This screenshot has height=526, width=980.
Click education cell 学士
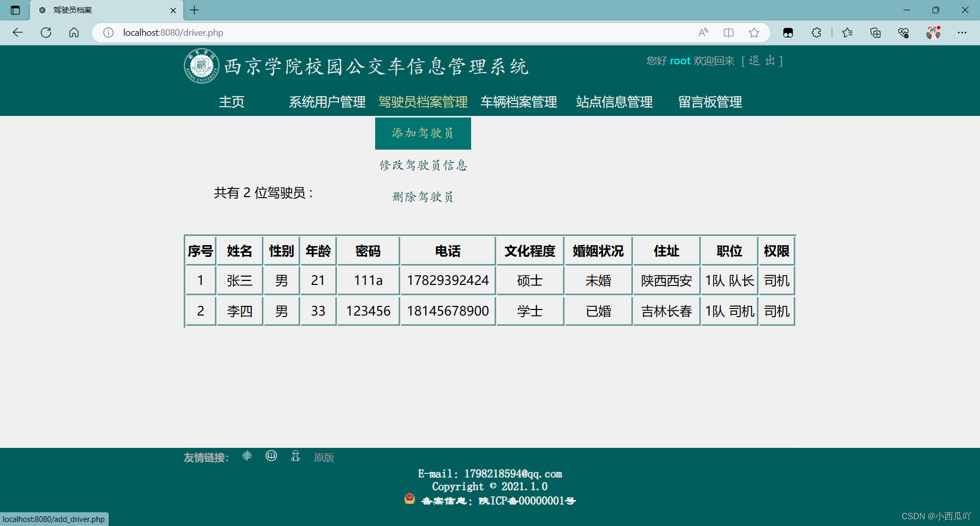coord(530,311)
